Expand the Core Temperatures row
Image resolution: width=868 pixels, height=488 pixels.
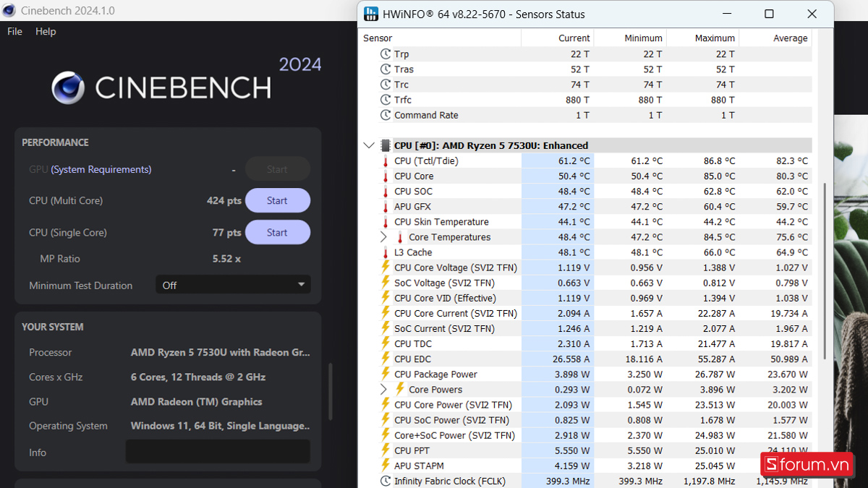point(383,237)
